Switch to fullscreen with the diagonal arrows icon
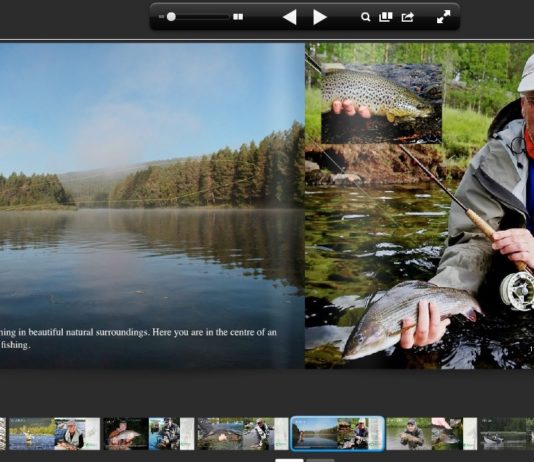534x462 pixels. (443, 17)
